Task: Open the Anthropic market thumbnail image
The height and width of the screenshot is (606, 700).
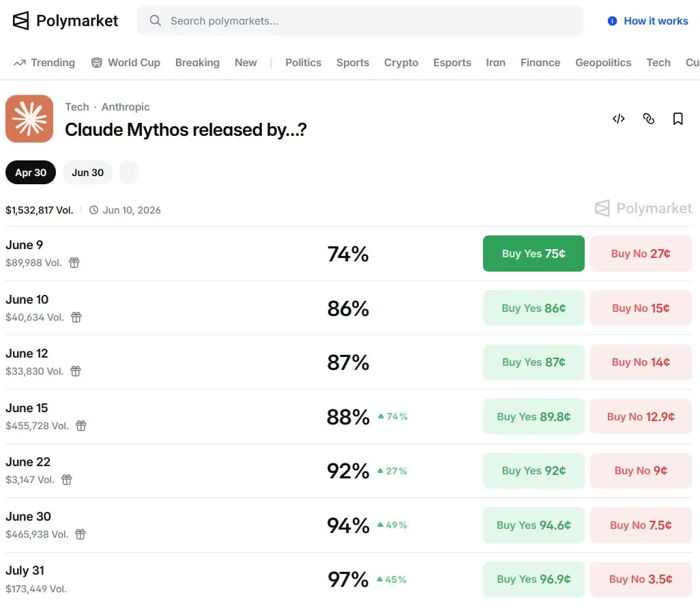Action: (29, 119)
